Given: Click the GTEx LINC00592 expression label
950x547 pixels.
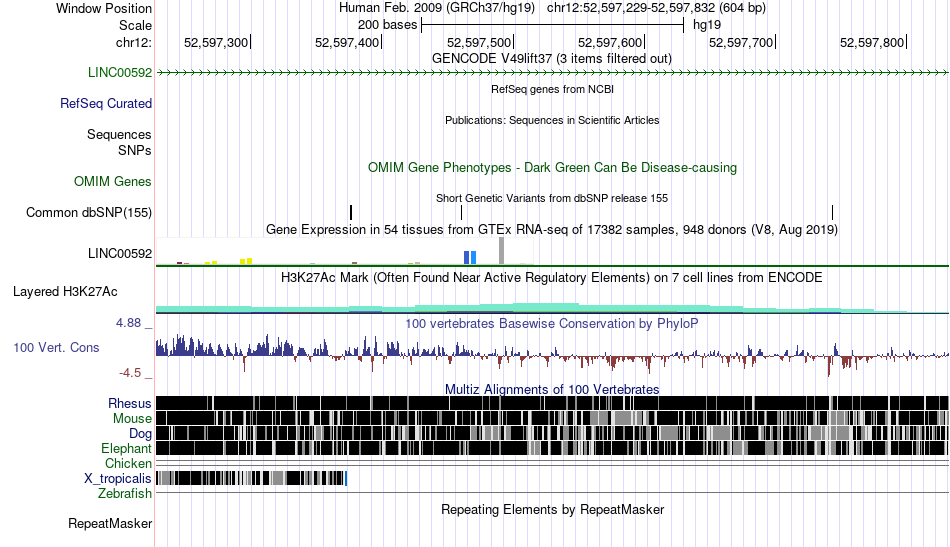Looking at the screenshot, I should 120,254.
